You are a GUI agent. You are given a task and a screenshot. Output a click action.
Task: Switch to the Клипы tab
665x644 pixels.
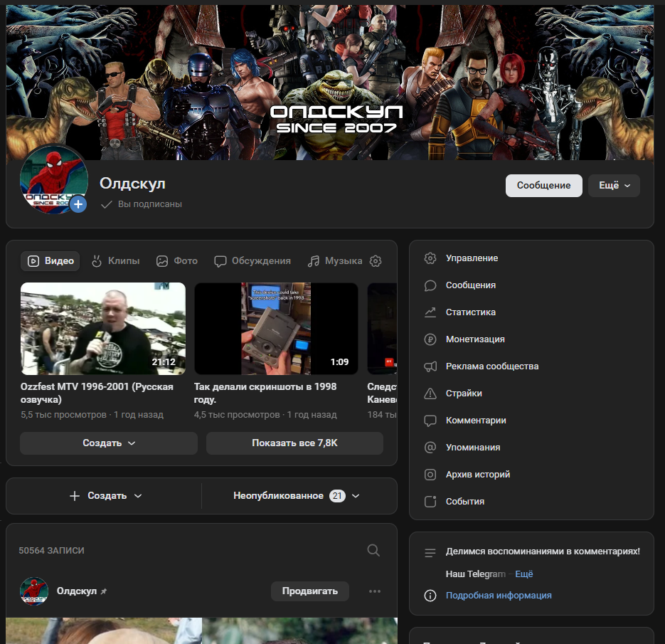click(x=115, y=261)
